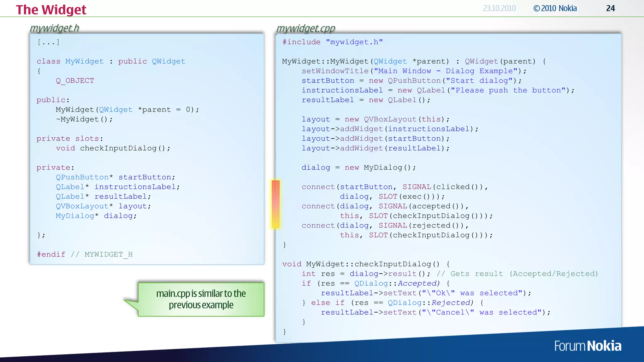Viewport: 644px width, 362px height.
Task: Click the green main.cpp callout box
Action: click(201, 299)
